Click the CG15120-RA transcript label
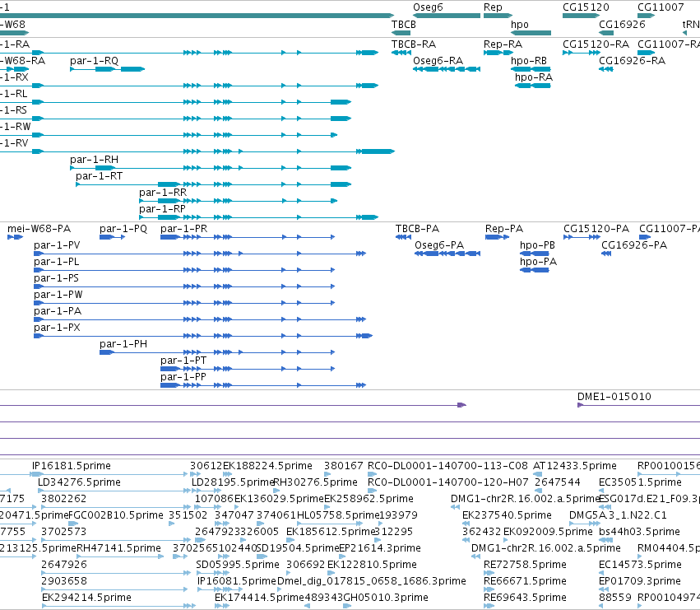700x610 pixels. click(596, 44)
